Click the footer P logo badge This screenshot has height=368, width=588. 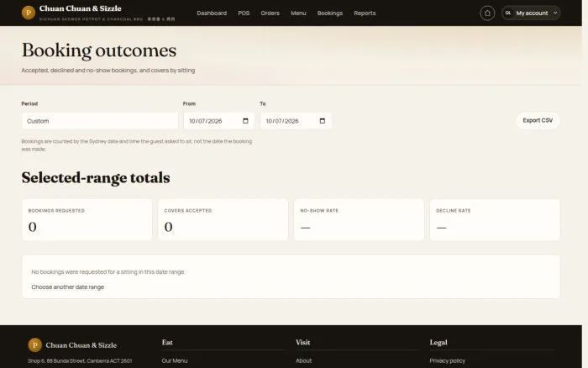35,345
